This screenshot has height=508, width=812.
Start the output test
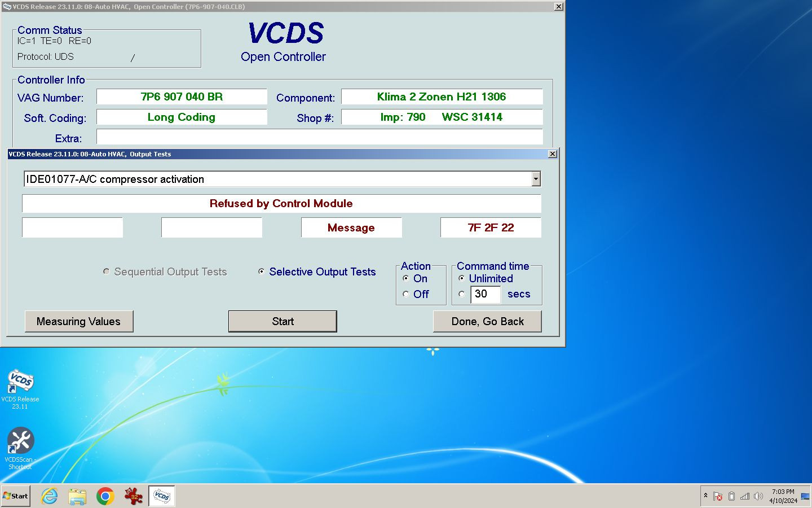[283, 321]
